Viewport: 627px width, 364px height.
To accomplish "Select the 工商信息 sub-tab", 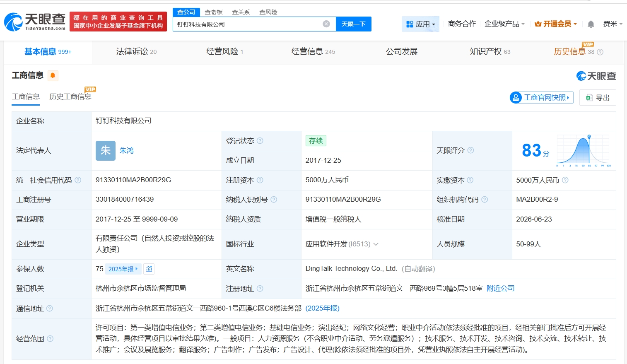I will coord(26,96).
